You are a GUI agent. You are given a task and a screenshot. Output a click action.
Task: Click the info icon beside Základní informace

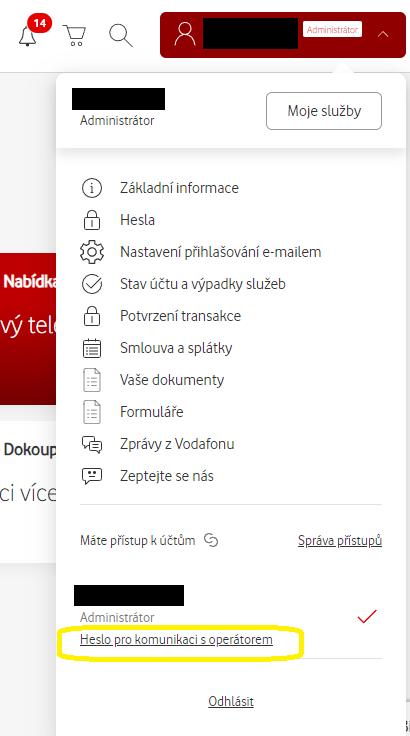pyautogui.click(x=92, y=188)
